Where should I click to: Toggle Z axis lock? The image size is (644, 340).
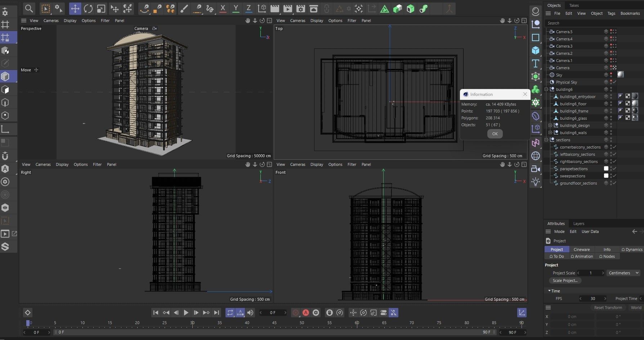[249, 9]
